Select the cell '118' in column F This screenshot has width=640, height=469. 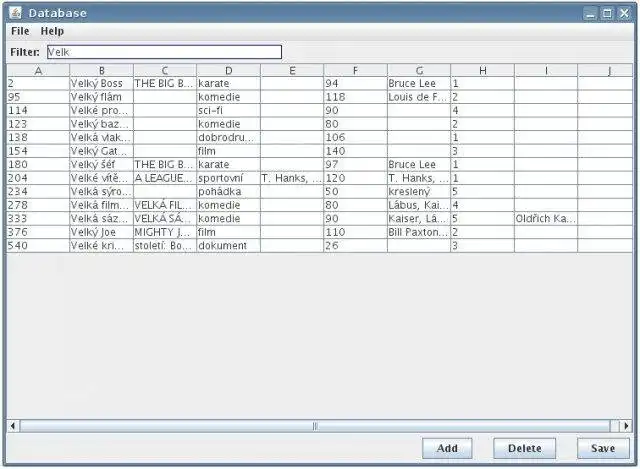click(356, 97)
